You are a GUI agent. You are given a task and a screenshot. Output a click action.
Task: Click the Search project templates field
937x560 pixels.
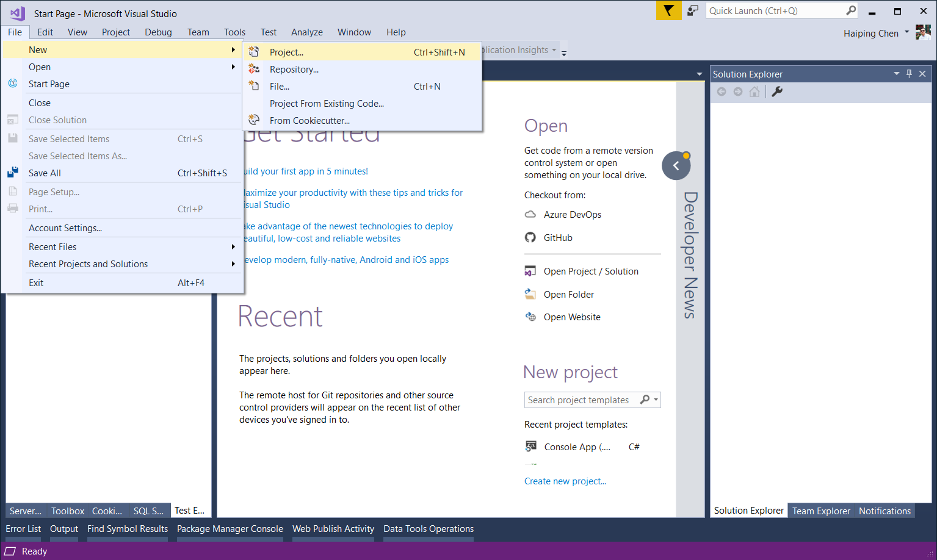coord(580,400)
